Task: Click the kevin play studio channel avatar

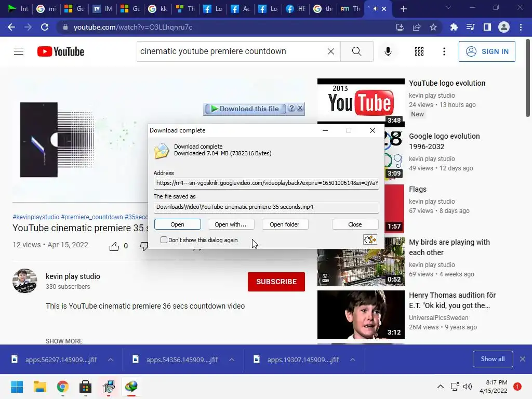Action: click(x=25, y=281)
